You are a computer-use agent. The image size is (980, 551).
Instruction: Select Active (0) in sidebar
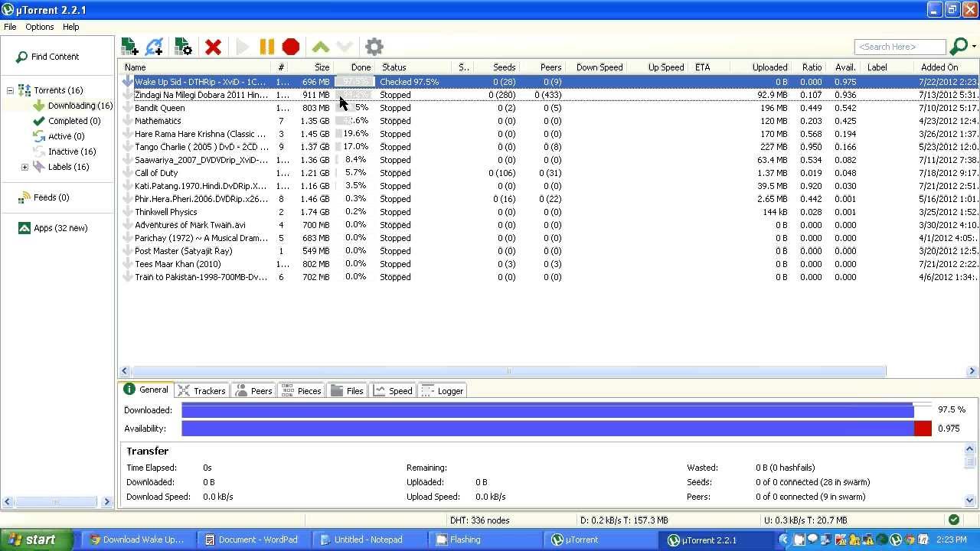(59, 136)
